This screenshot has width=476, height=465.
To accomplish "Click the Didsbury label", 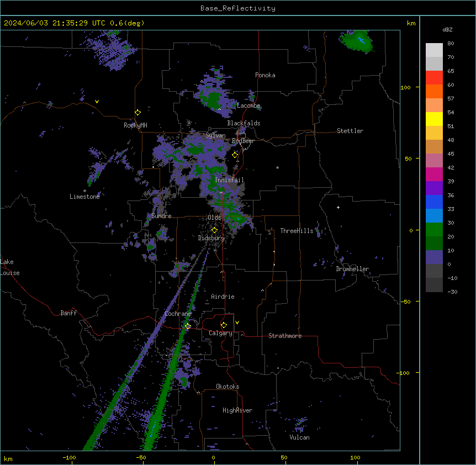I will click(x=211, y=238).
